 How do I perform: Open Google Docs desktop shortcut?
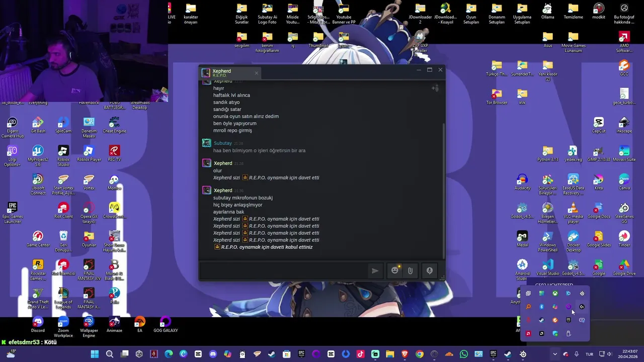pos(599,210)
